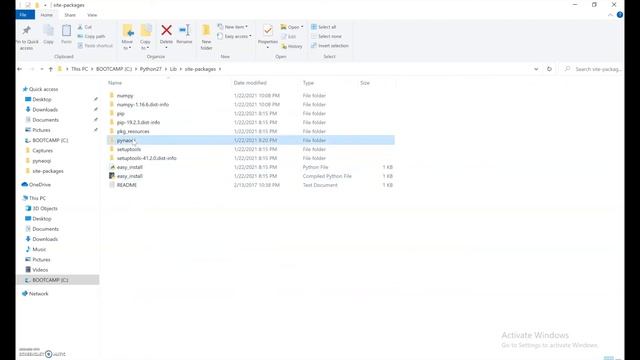
Task: Click Edit in the Open group
Action: [x=289, y=36]
